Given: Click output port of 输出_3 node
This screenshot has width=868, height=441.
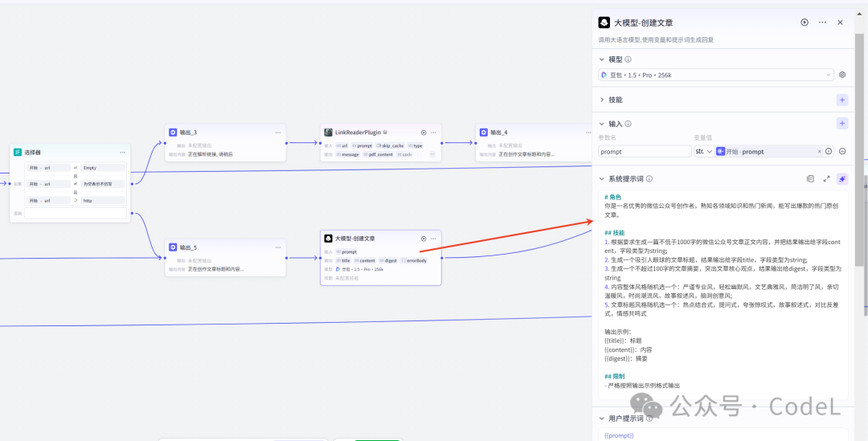Looking at the screenshot, I should point(286,143).
